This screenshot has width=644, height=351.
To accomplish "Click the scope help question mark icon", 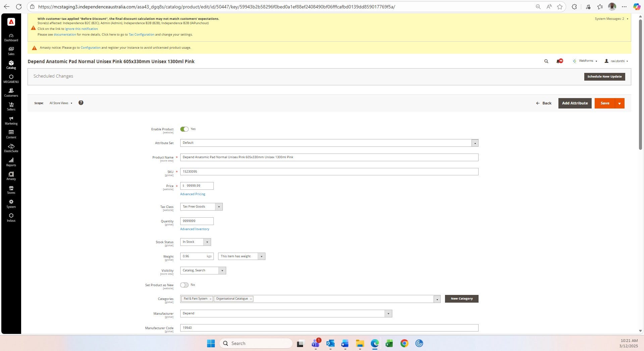I will pyautogui.click(x=81, y=103).
